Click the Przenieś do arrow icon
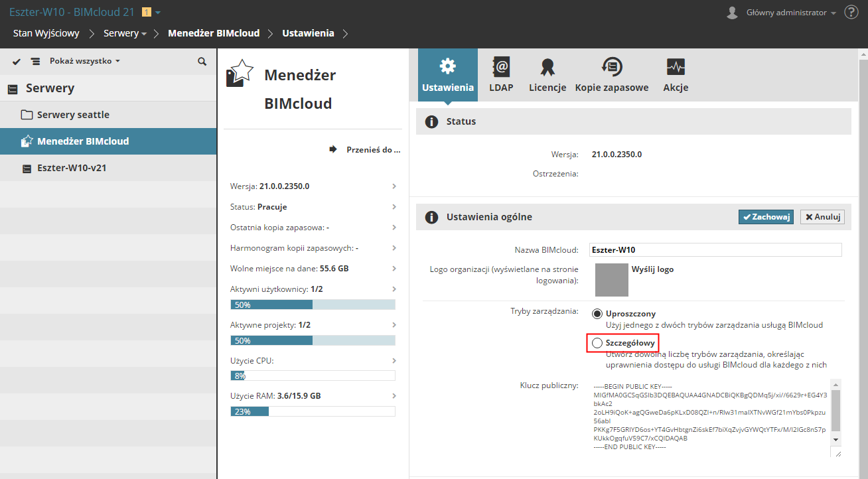 (x=334, y=149)
